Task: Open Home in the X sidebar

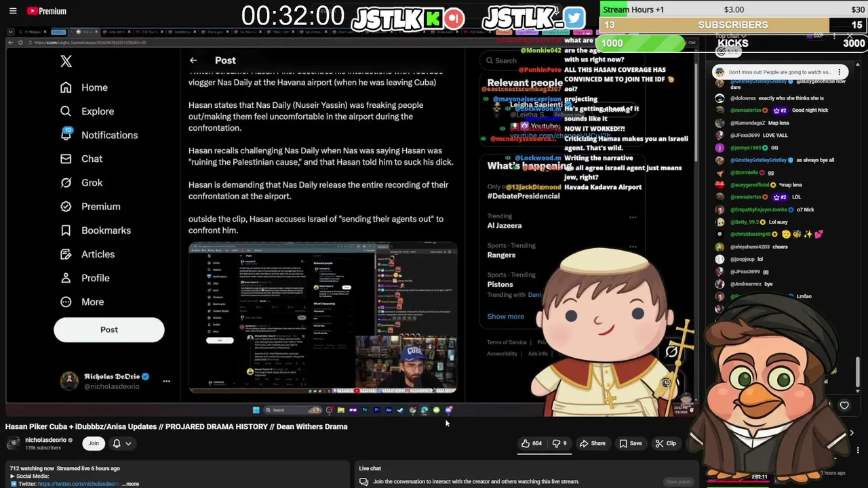Action: 84,87
